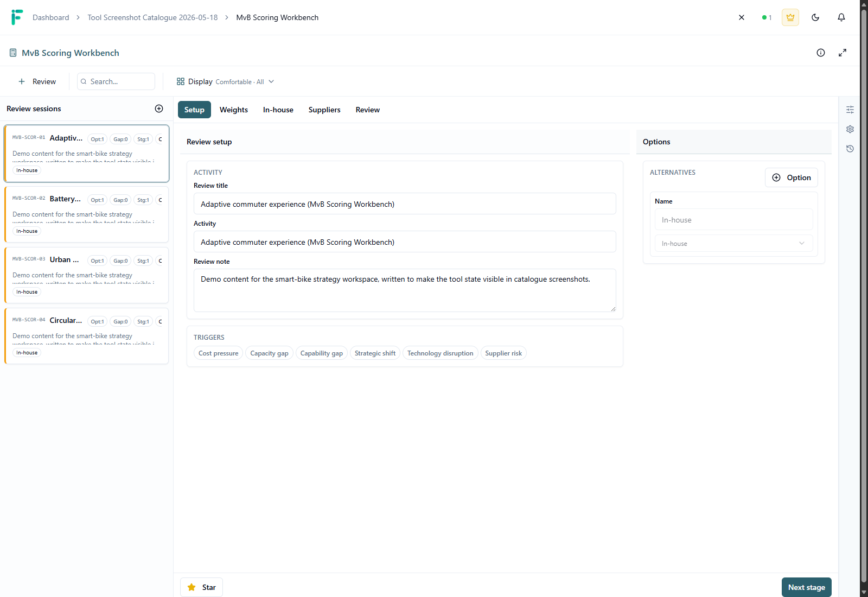Open the green online status indicator
Screen dimensions: 868x597
[767, 17]
